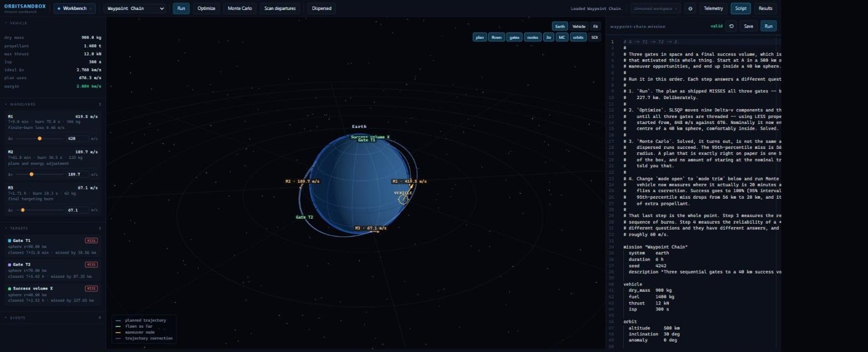
Task: Toggle the SOI overlay
Action: pyautogui.click(x=595, y=37)
